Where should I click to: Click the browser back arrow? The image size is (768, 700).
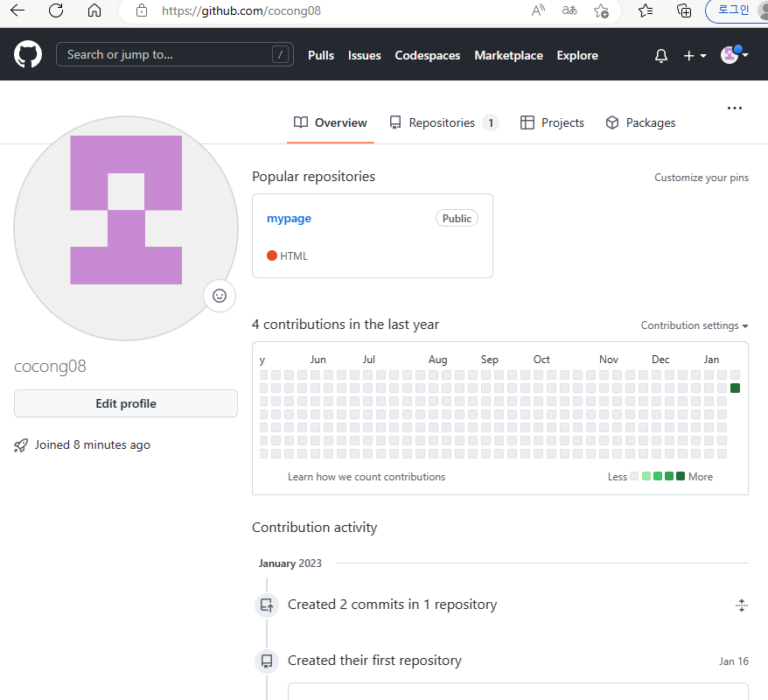point(17,10)
